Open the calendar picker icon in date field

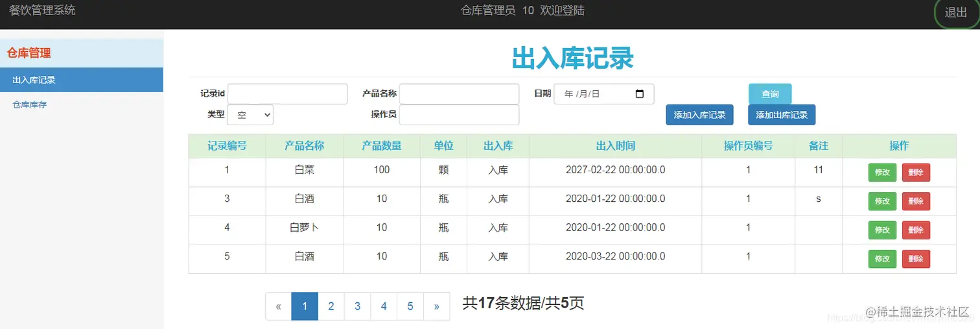[640, 94]
